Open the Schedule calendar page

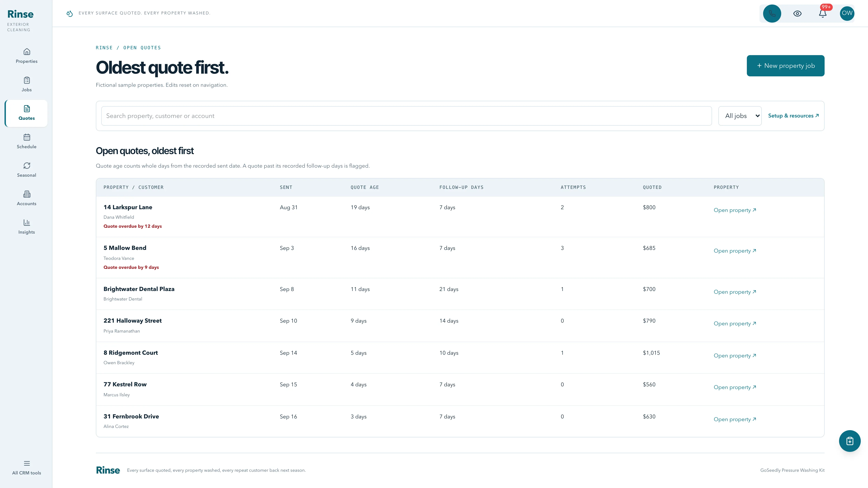tap(27, 141)
